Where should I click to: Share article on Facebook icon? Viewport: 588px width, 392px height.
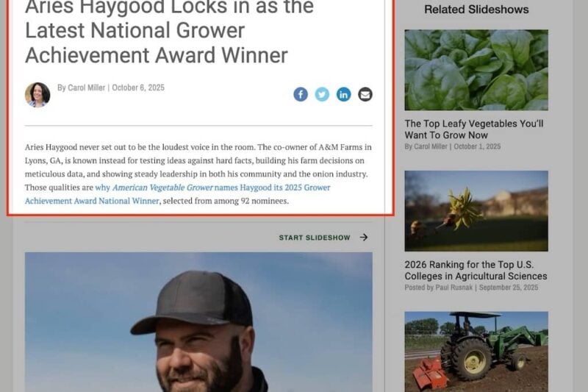(301, 94)
